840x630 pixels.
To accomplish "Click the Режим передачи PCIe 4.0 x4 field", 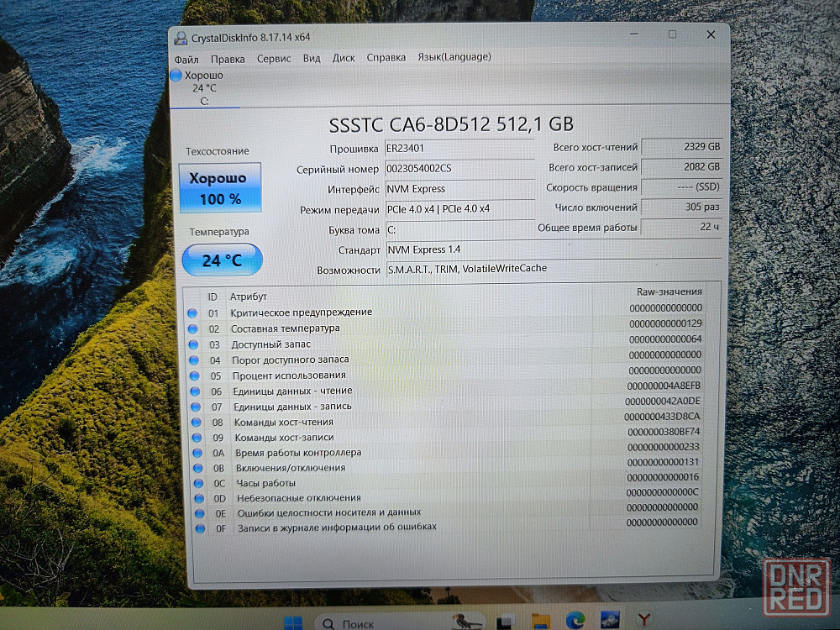I will click(x=459, y=209).
